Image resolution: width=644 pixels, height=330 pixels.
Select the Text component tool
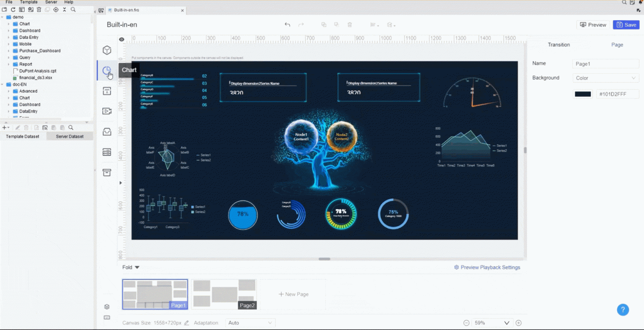click(107, 91)
